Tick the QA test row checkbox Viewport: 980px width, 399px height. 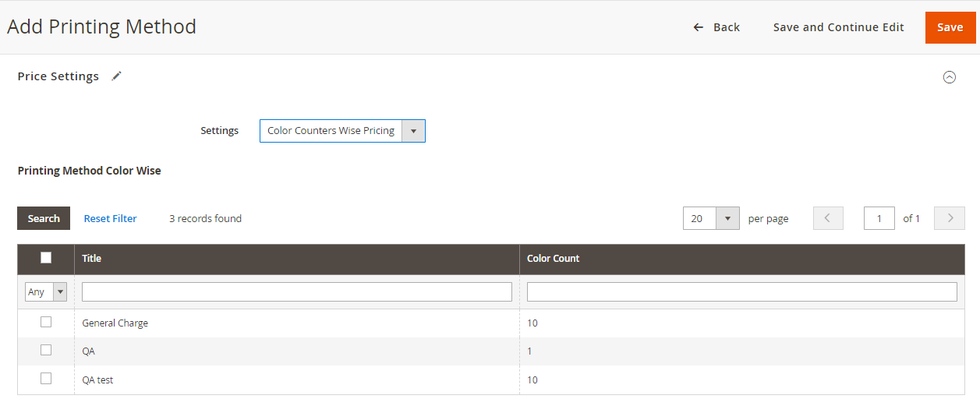[x=46, y=378]
